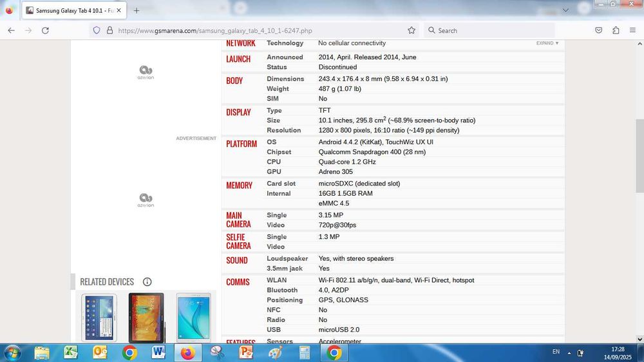Click scrollbar up arrow
The image size is (644, 362).
(x=639, y=44)
